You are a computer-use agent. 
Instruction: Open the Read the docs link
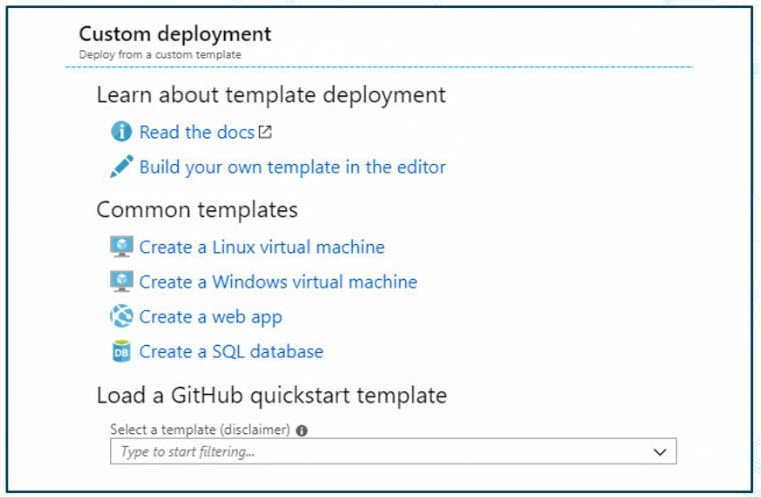(x=197, y=132)
